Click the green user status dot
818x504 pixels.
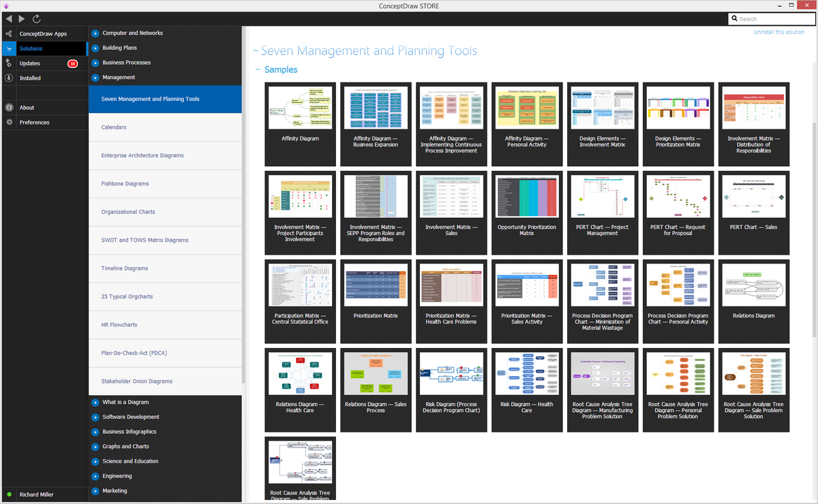(9, 494)
